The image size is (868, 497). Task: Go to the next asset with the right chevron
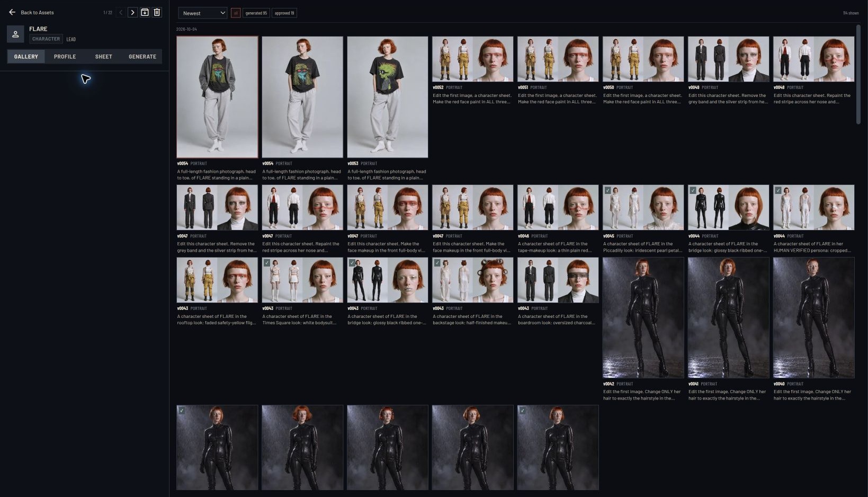click(x=132, y=12)
